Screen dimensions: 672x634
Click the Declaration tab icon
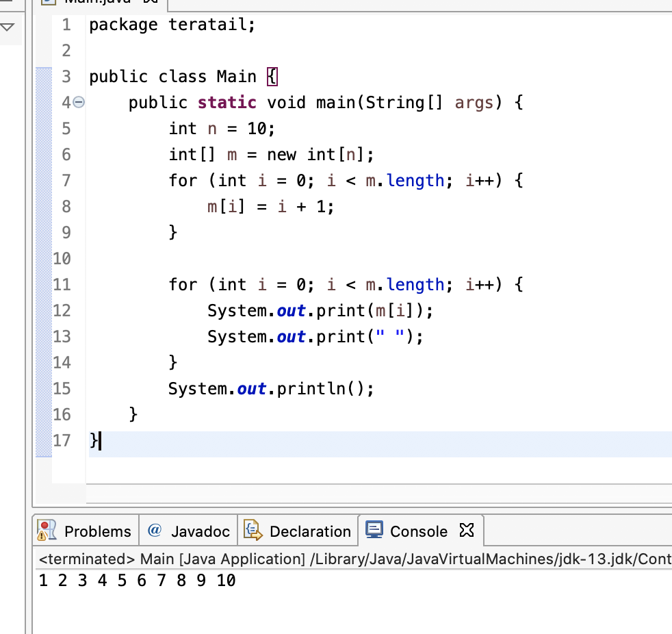tap(253, 530)
